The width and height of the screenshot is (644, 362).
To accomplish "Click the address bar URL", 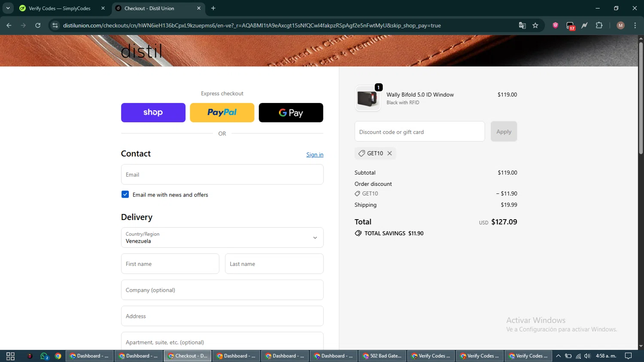I will click(252, 25).
